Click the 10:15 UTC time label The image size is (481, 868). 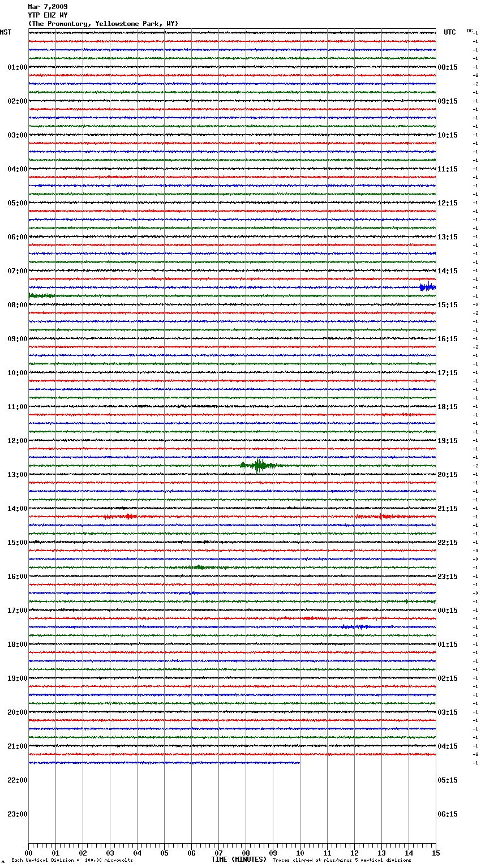click(448, 135)
